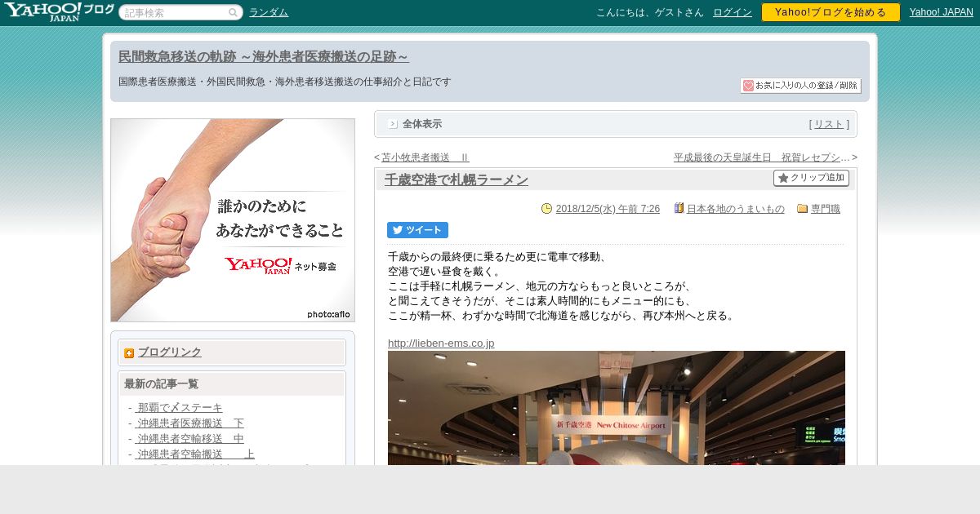Click the 全体表示 heading text
The width and height of the screenshot is (980, 514).
tap(422, 124)
